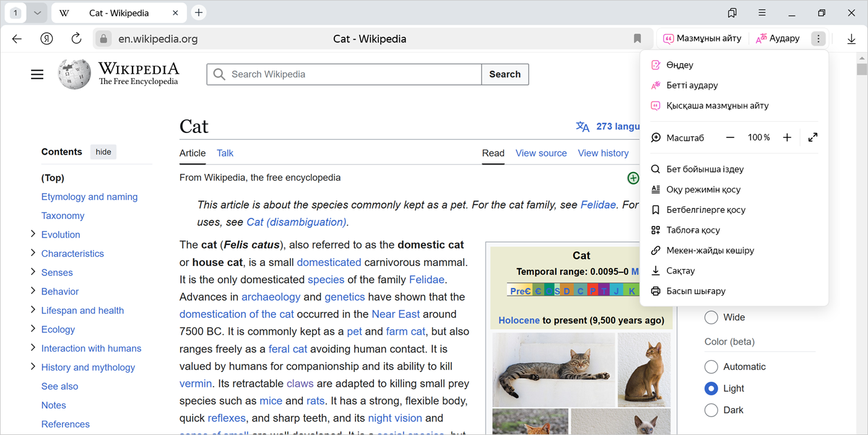This screenshot has height=435, width=868.
Task: Switch to the Talk tab
Action: [225, 153]
